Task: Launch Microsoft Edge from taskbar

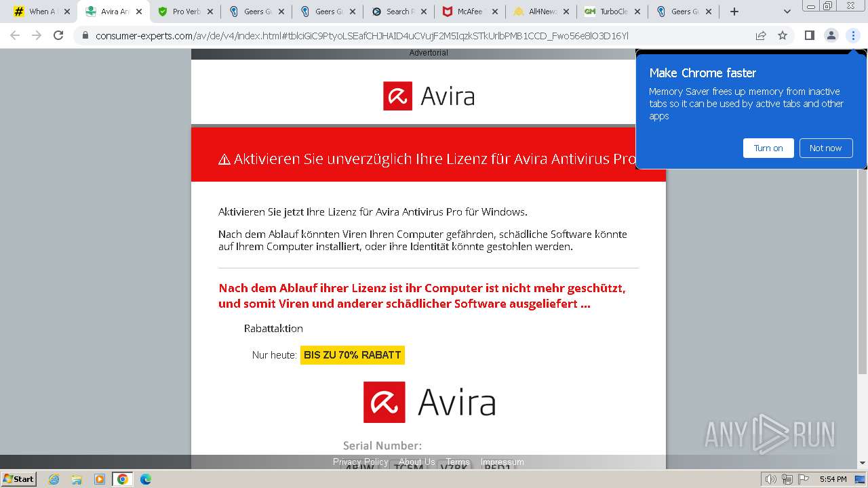Action: [x=145, y=479]
